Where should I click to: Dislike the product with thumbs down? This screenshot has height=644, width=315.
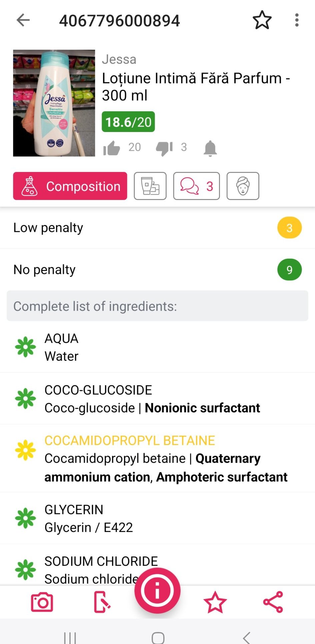(x=164, y=148)
